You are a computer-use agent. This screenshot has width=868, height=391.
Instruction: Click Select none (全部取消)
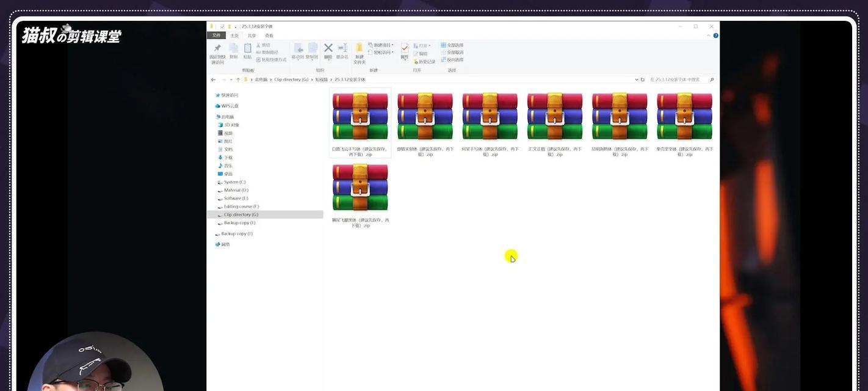coord(452,53)
